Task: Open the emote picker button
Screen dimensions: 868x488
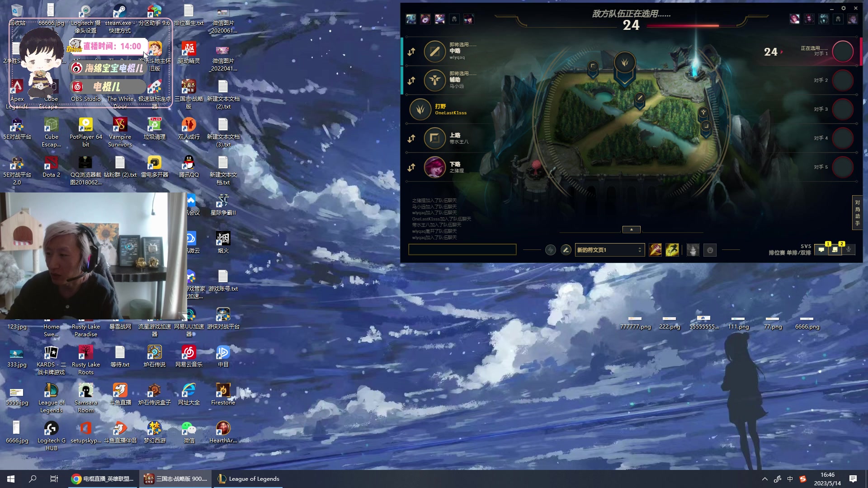Action: point(710,250)
